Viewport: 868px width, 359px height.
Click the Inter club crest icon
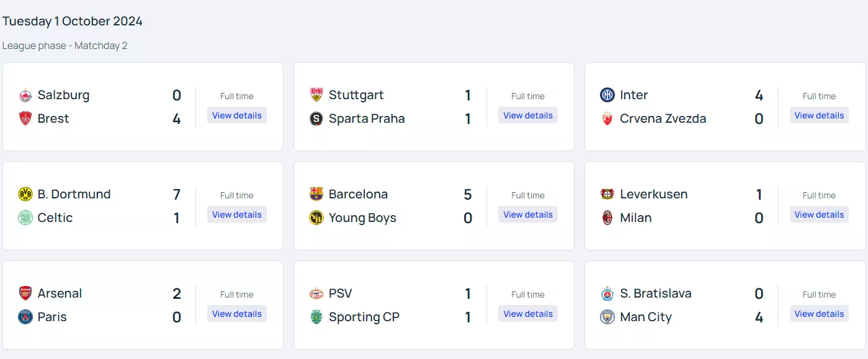[x=607, y=95]
